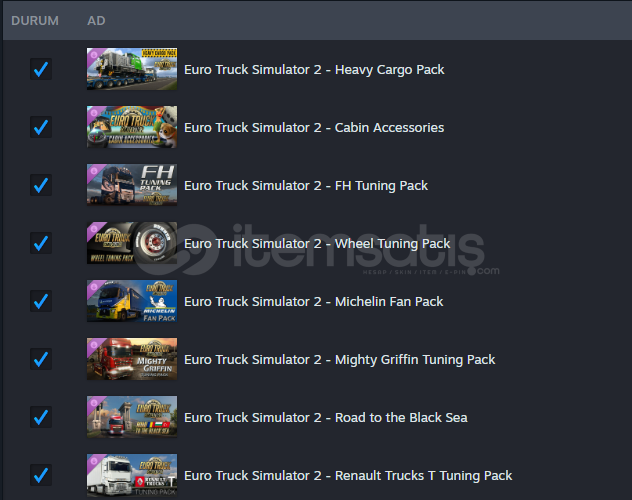Image resolution: width=632 pixels, height=500 pixels.
Task: Uncheck the Heavy Cargo Pack checkbox
Action: pos(41,69)
